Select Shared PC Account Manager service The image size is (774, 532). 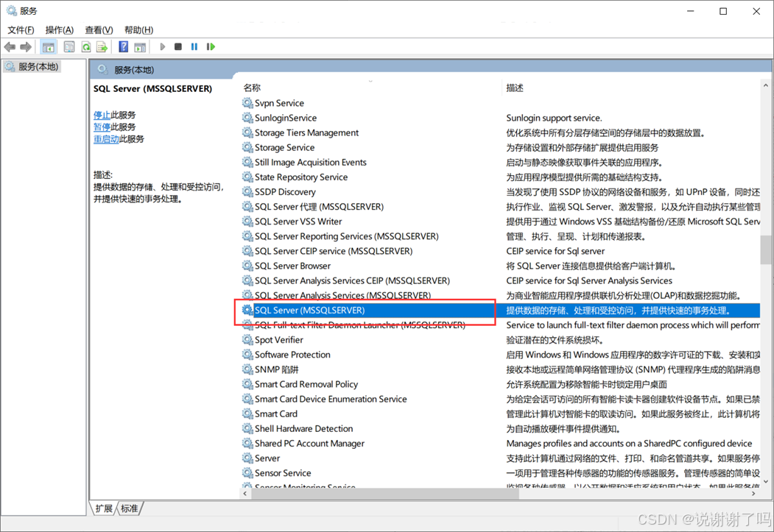309,443
